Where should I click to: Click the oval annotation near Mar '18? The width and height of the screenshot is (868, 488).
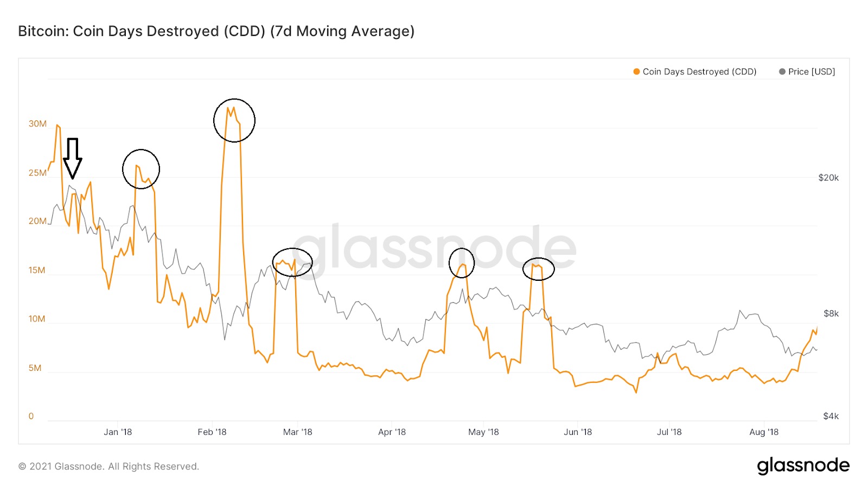(x=292, y=262)
